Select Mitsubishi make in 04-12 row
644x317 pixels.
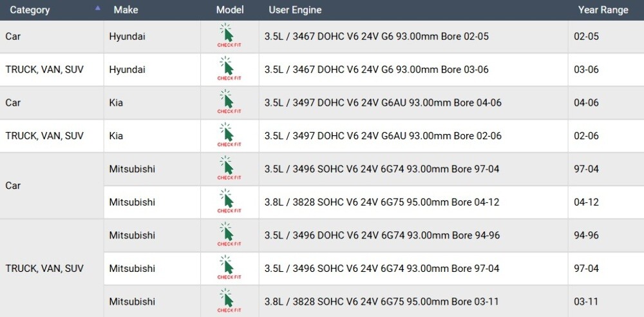click(x=132, y=202)
